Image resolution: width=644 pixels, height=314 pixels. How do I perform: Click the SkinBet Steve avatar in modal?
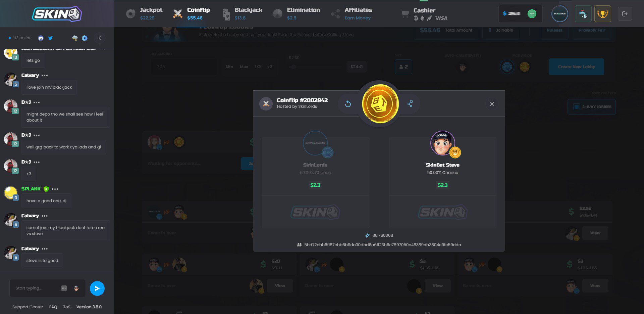pyautogui.click(x=442, y=143)
